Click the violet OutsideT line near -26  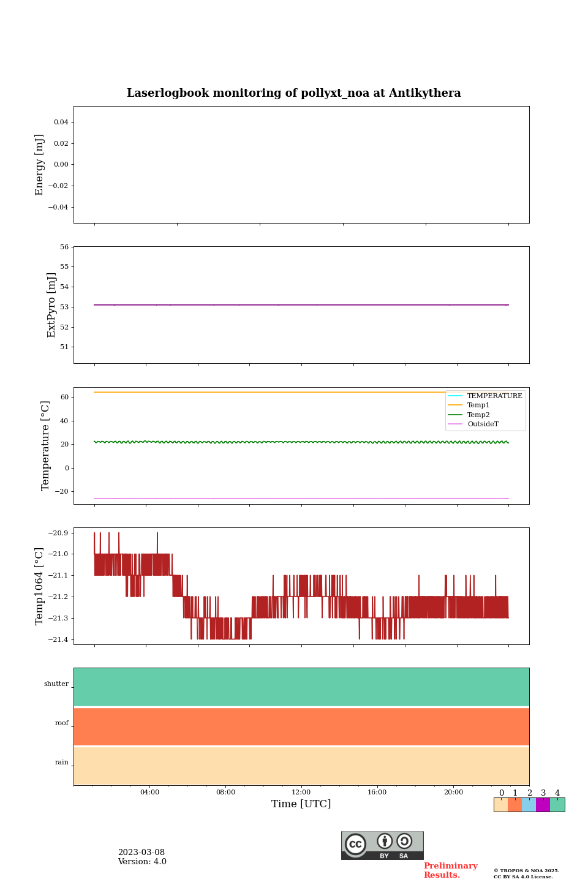tap(301, 499)
